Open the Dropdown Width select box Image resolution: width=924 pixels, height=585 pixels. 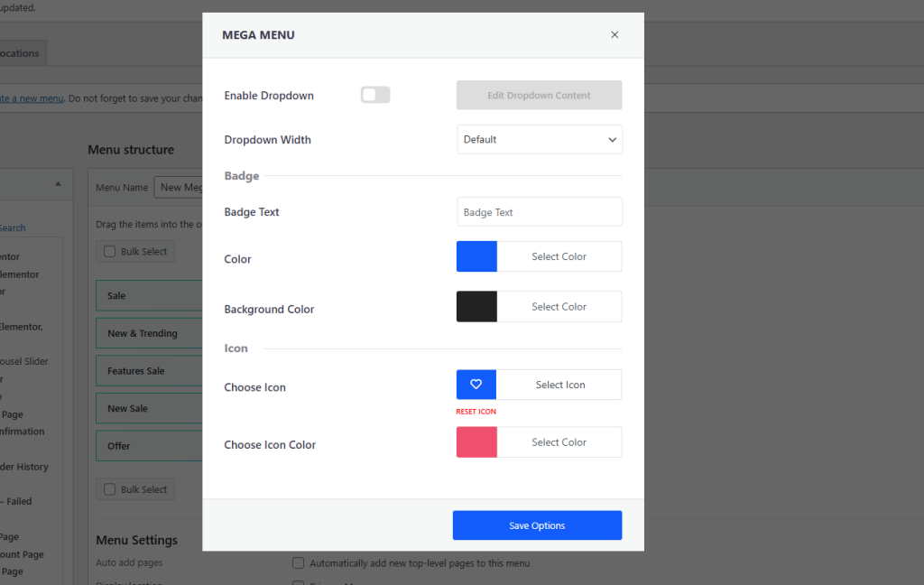[x=539, y=140]
